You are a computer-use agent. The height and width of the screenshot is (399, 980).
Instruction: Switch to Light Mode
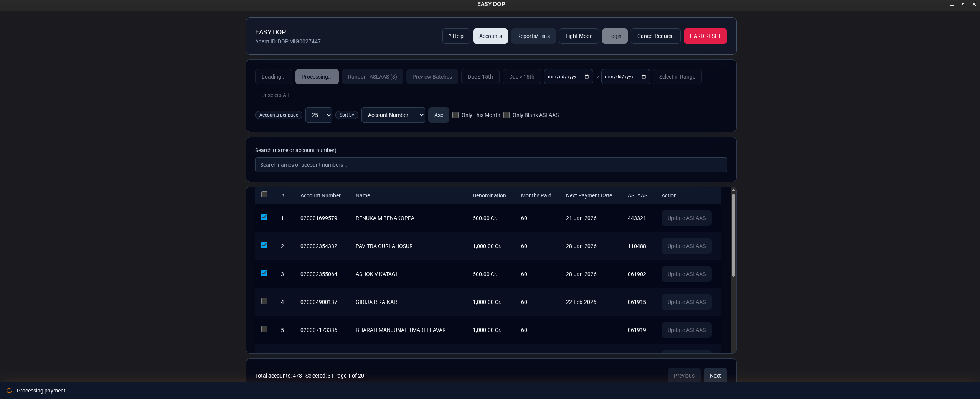578,36
